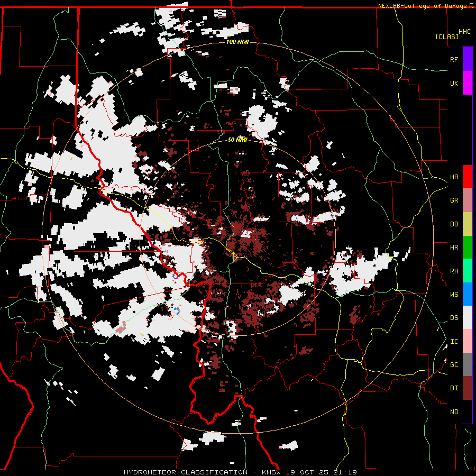Select the BD yellow legend block

467,224
